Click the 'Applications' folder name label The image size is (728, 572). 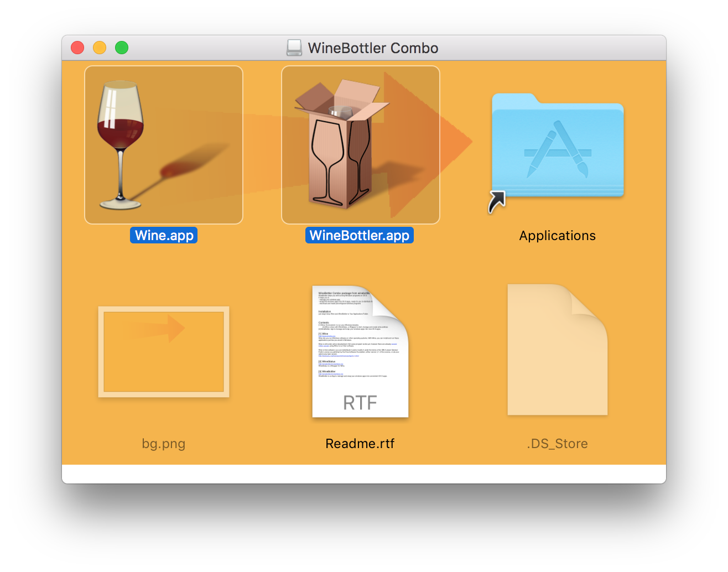558,236
